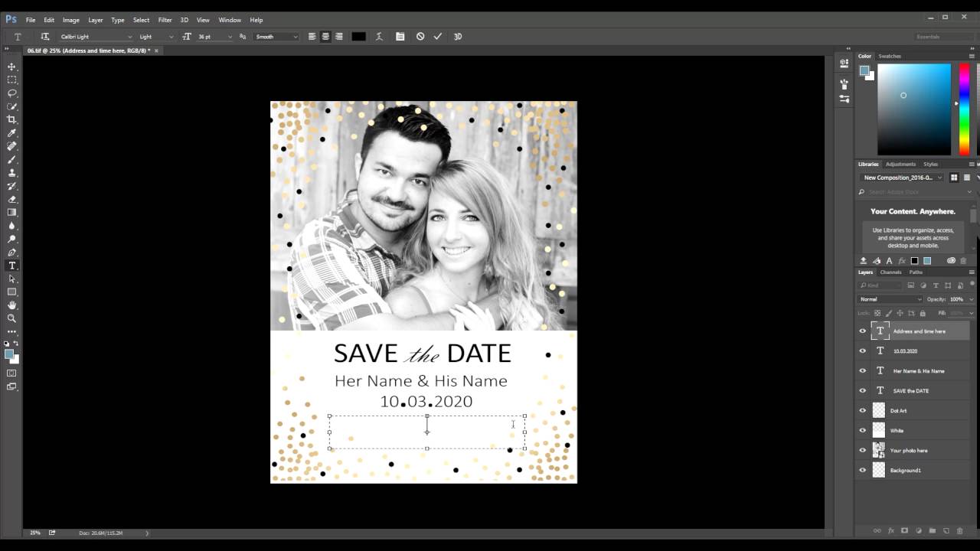The image size is (980, 551).
Task: Open the Filter menu
Action: coord(165,20)
